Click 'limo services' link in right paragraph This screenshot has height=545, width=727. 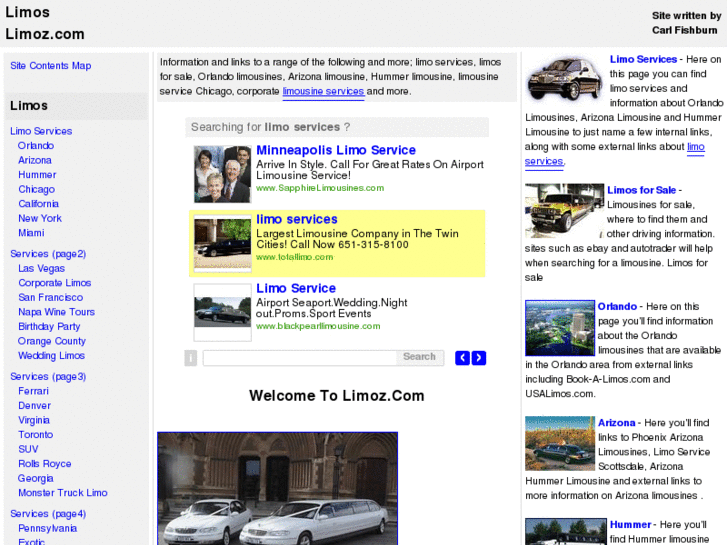(x=694, y=147)
